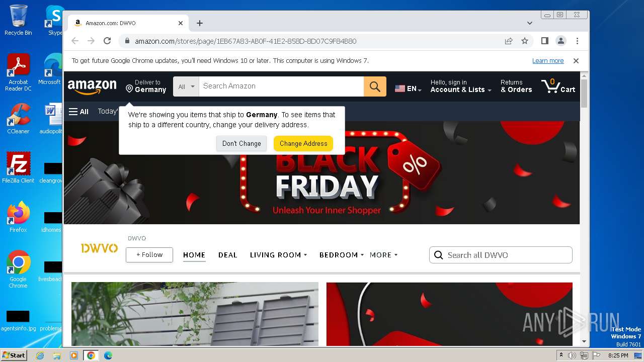This screenshot has height=362, width=644.
Task: Click the taskbar clock 8:25 PM
Action: pyautogui.click(x=618, y=355)
